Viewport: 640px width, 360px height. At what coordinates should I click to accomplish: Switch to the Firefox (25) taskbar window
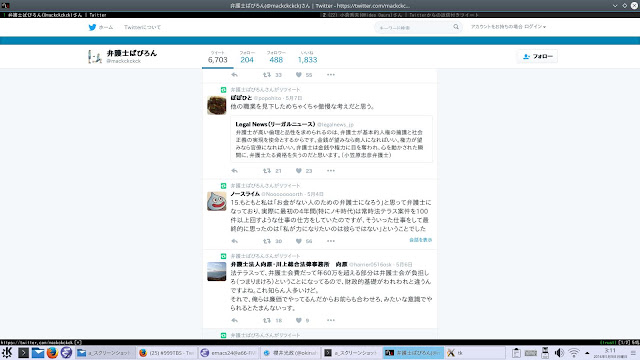tap(167, 353)
